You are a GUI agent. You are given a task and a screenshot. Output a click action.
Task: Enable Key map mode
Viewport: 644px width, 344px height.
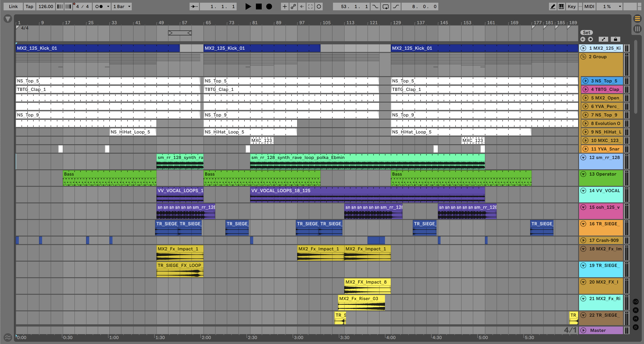(571, 6)
